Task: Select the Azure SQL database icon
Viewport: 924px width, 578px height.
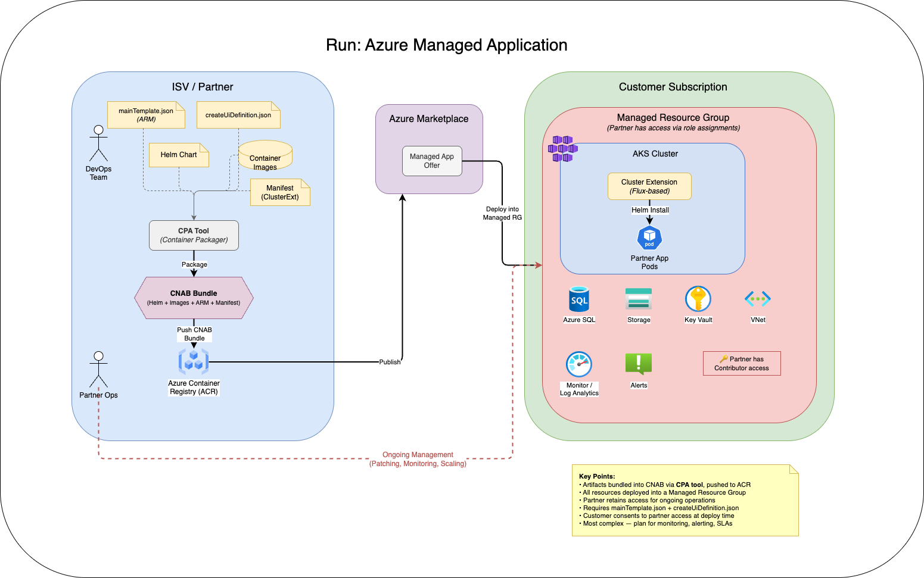Action: pos(579,299)
